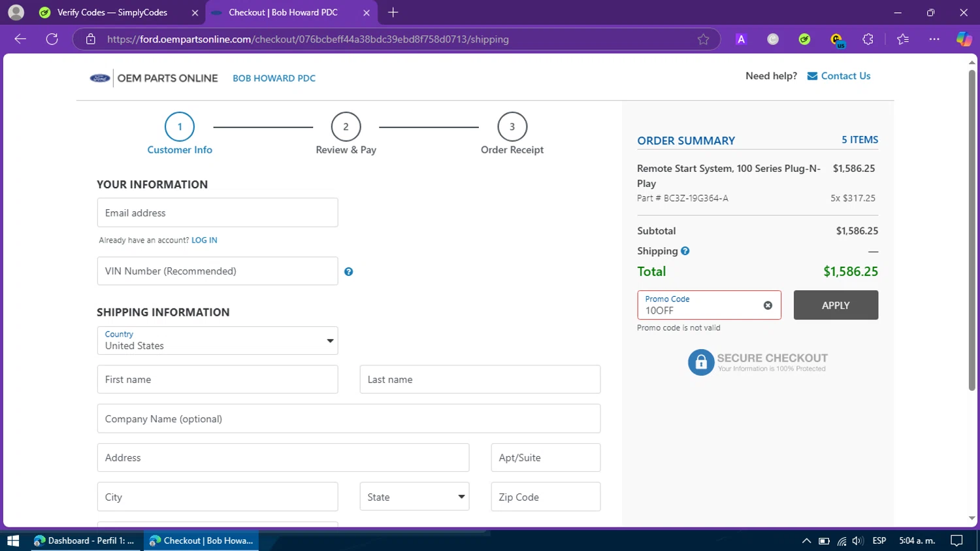Click the BOB HOWARD PDC link
Image resolution: width=980 pixels, height=551 pixels.
tap(274, 78)
